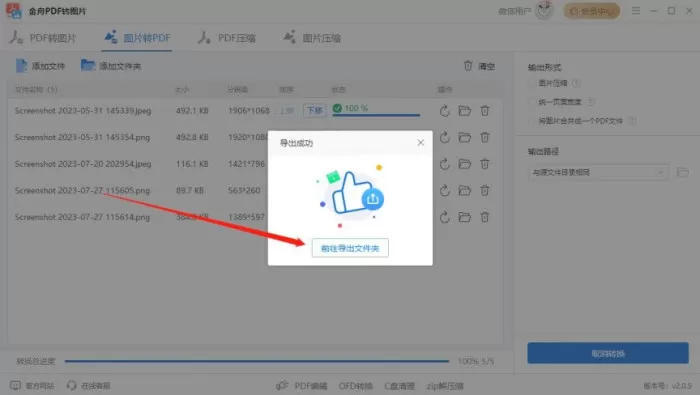Click the 上移 button in first row
This screenshot has height=395, width=700.
pos(287,110)
